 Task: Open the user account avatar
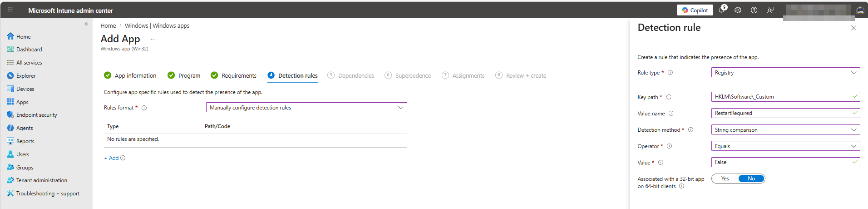tap(860, 10)
